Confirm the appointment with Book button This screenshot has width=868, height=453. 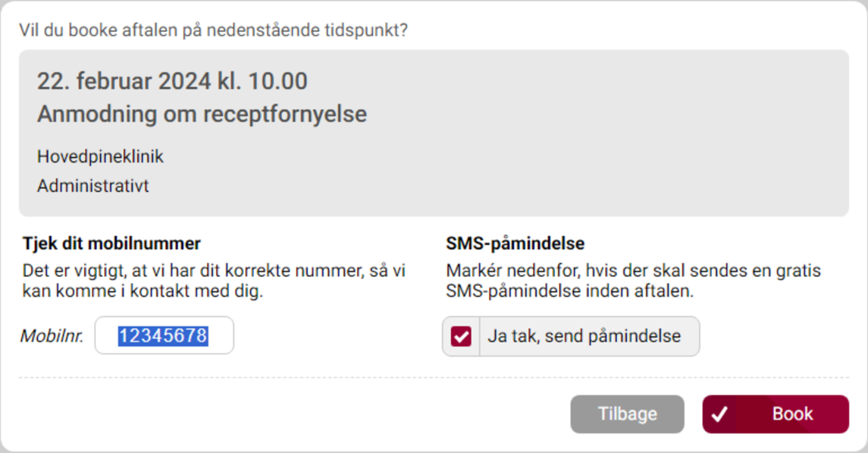coord(775,414)
